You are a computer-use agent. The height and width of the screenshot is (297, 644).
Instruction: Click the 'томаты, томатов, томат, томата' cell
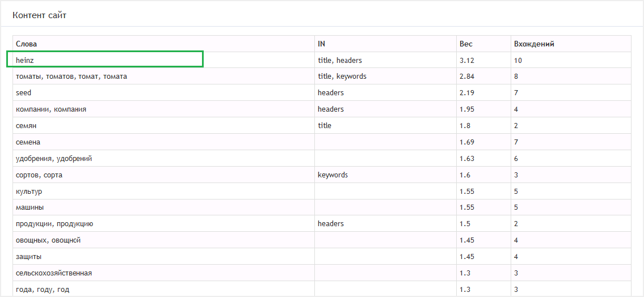tap(71, 77)
